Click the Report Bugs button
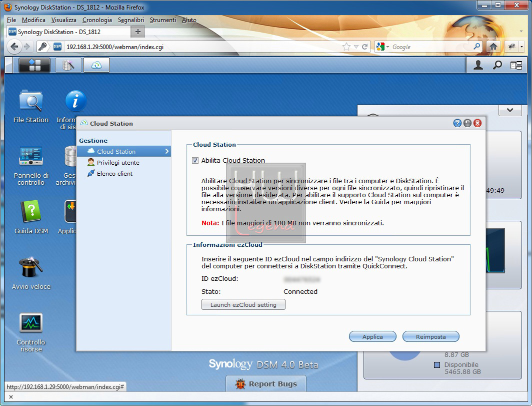Viewport: 532px width, 406px height. pyautogui.click(x=266, y=383)
